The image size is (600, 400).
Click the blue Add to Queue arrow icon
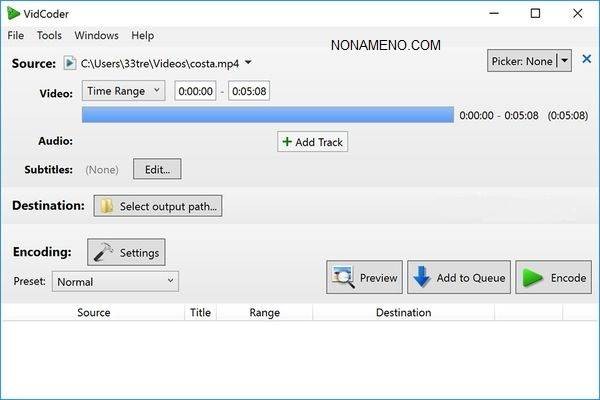pyautogui.click(x=420, y=277)
